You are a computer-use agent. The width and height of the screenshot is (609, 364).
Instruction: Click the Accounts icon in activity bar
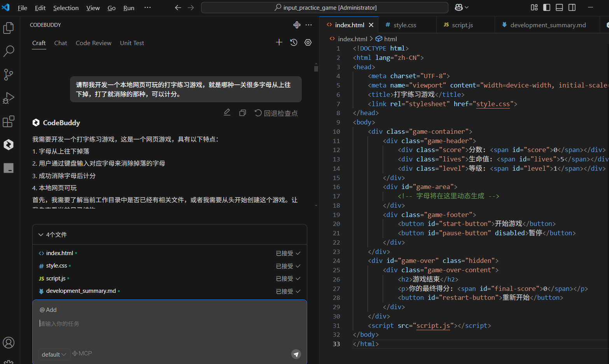click(x=9, y=343)
